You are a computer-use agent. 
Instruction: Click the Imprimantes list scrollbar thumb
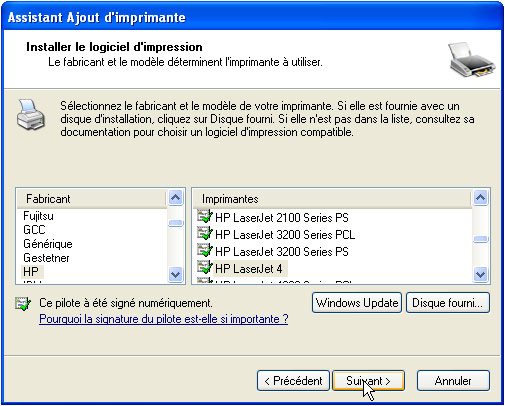480,239
